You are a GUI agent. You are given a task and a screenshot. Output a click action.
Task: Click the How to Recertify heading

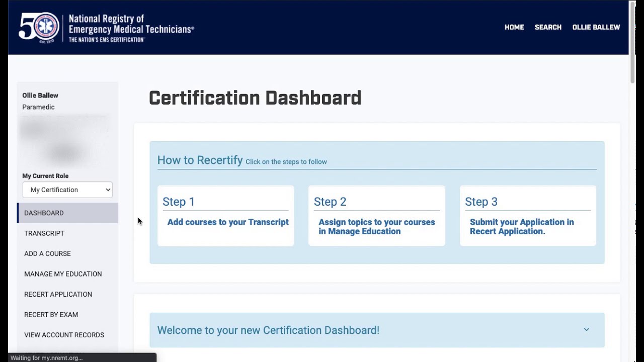[x=200, y=160]
